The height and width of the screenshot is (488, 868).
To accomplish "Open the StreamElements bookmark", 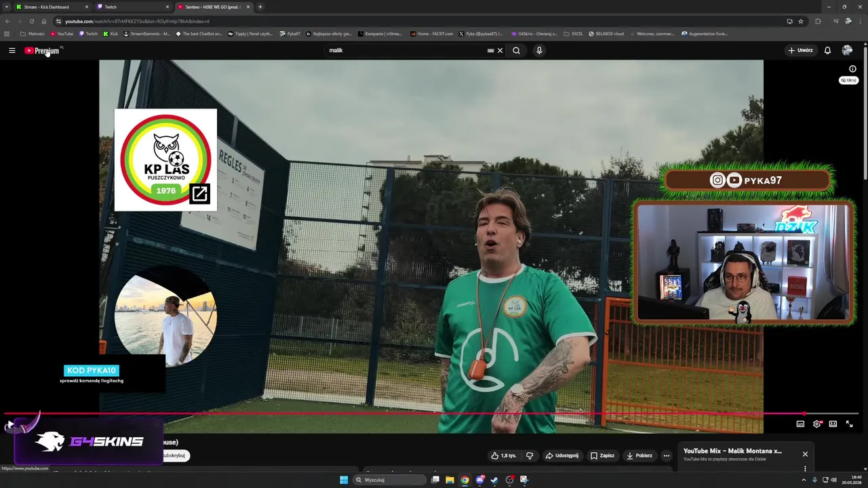I will pyautogui.click(x=146, y=33).
